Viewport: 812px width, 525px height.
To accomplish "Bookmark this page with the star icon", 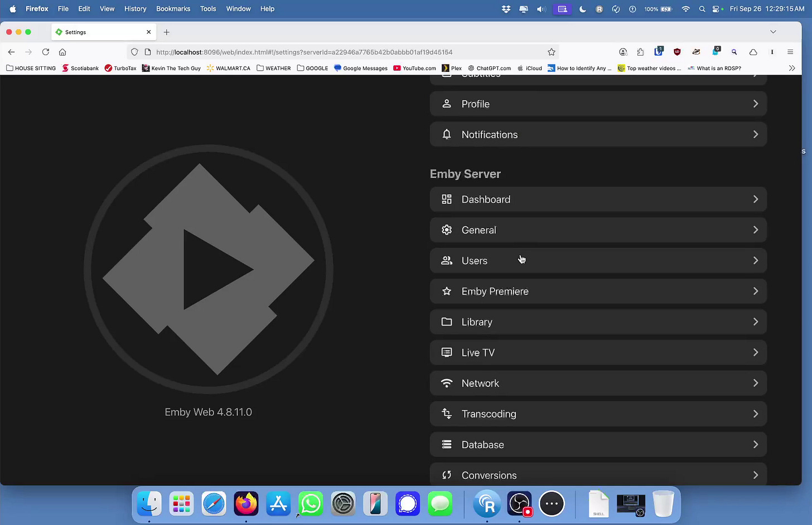I will click(552, 52).
